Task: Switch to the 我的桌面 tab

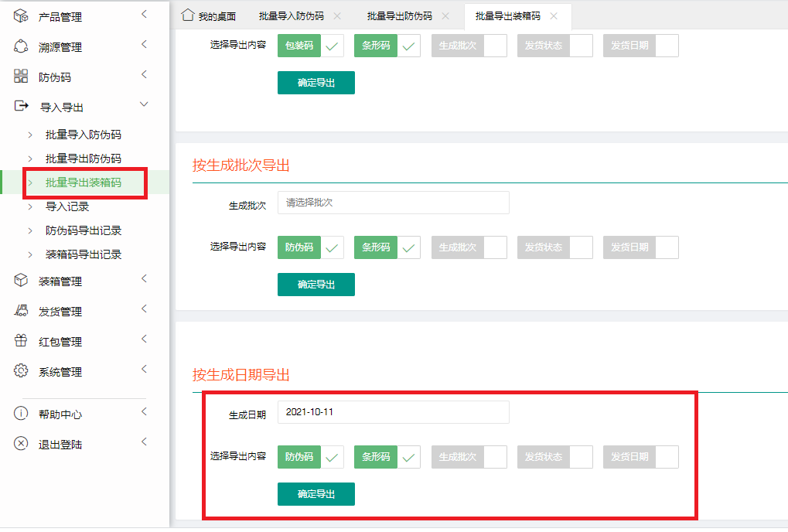Action: coord(209,16)
